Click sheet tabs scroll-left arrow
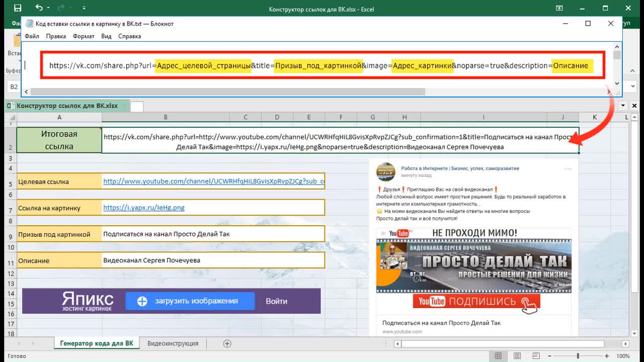 click(19, 344)
